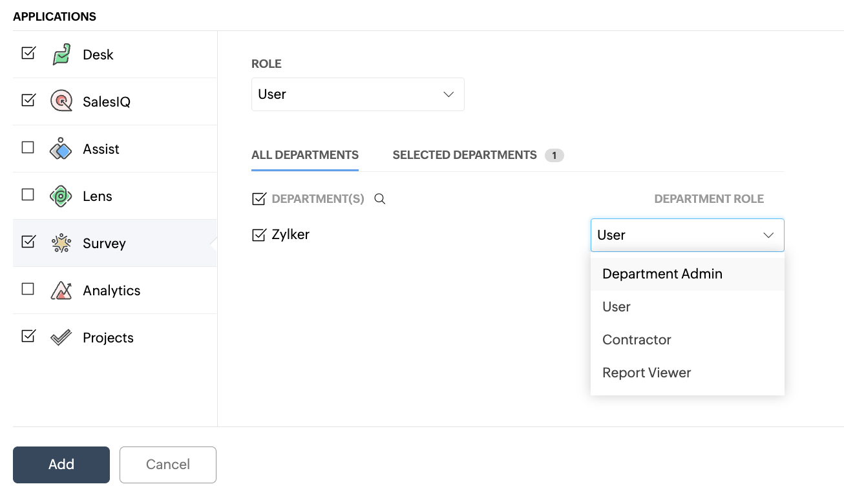844x504 pixels.
Task: Uncheck the Zylker department checkbox
Action: 258,235
